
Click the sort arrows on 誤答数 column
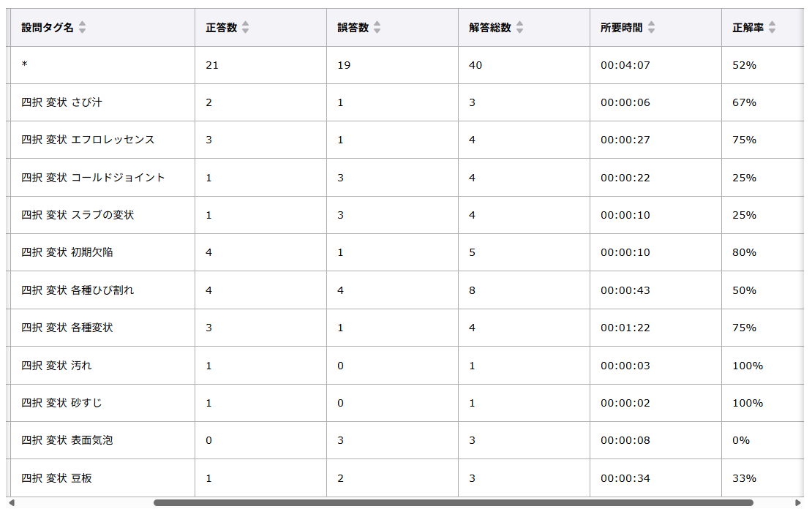click(x=376, y=27)
